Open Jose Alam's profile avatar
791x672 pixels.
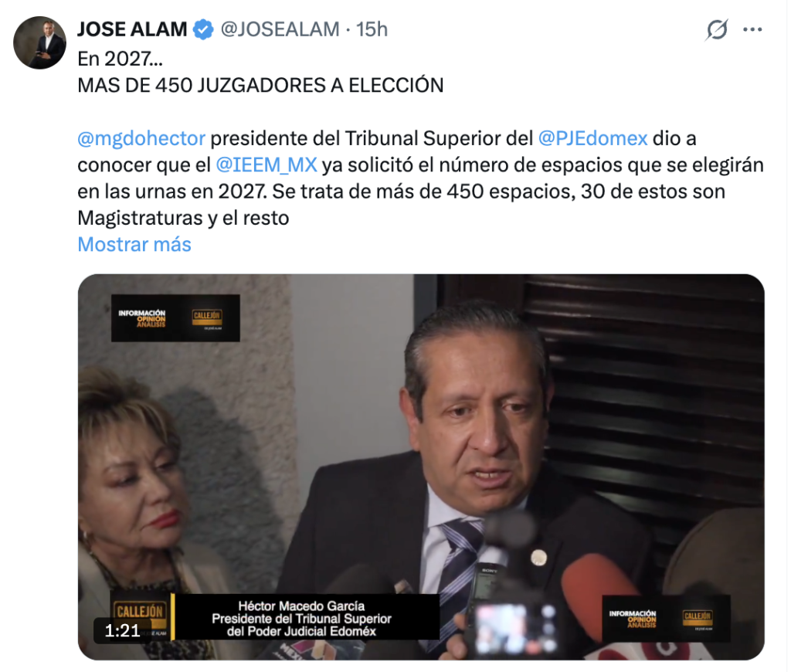point(39,42)
